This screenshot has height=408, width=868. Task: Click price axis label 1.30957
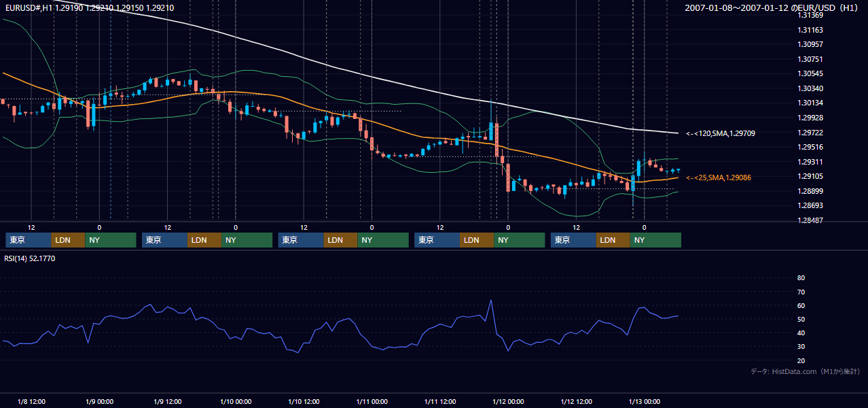[x=810, y=44]
